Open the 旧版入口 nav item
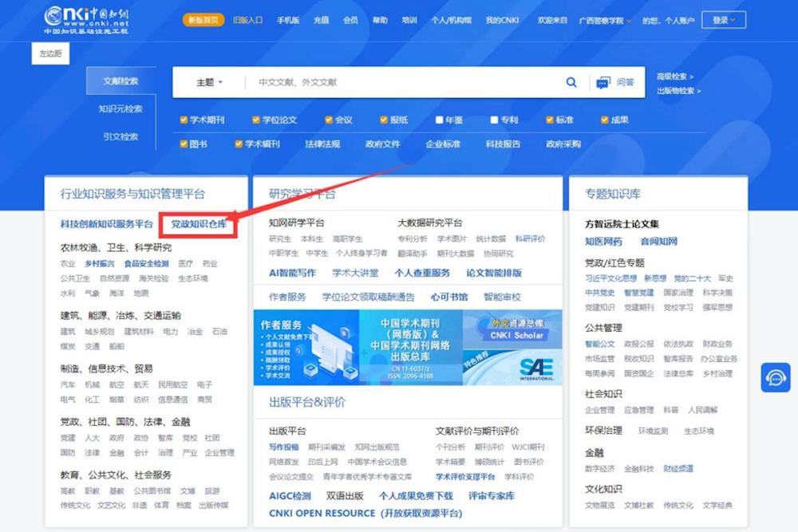 (x=247, y=20)
